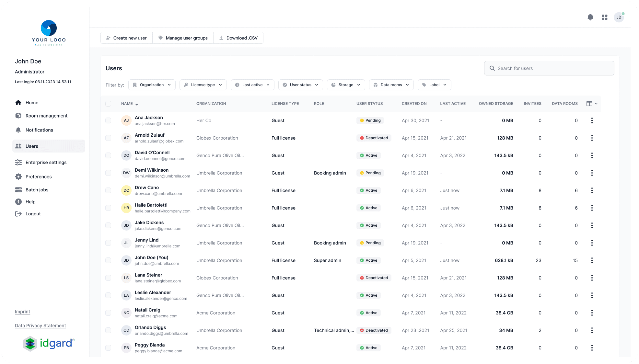Open row actions for Orlando Diggs
The image size is (639, 364).
[592, 330]
